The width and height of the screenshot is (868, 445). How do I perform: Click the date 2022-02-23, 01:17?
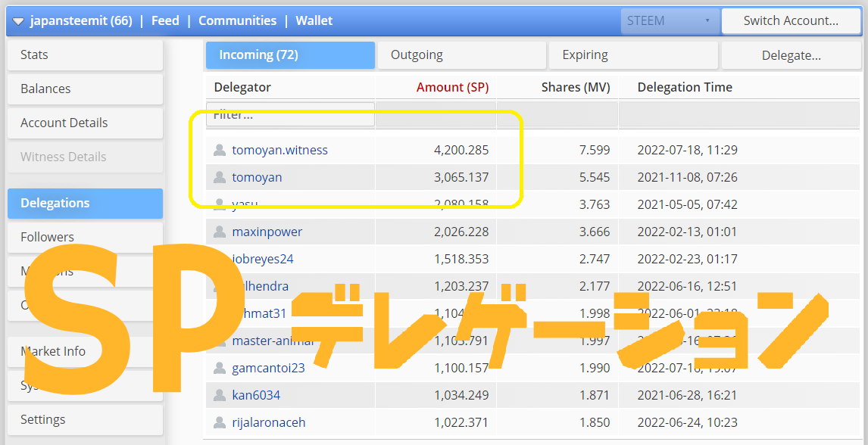(688, 260)
